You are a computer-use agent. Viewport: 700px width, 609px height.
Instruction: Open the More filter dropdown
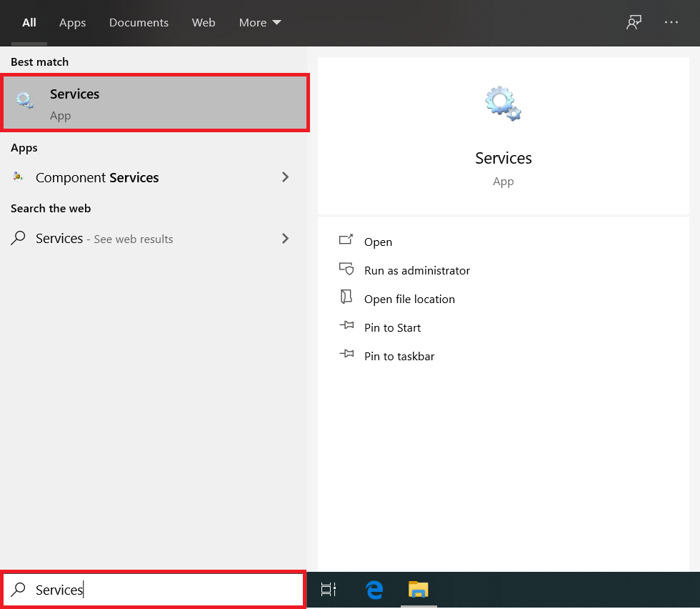(x=260, y=23)
